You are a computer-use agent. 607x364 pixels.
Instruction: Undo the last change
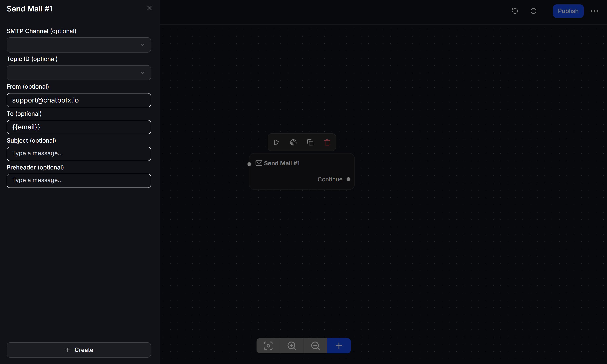515,11
